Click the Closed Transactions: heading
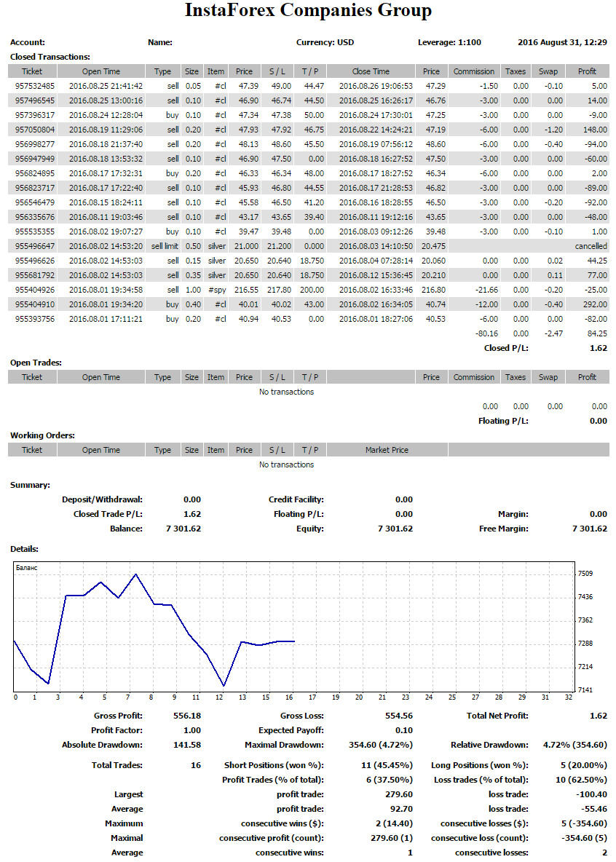The image size is (616, 862). [x=50, y=57]
